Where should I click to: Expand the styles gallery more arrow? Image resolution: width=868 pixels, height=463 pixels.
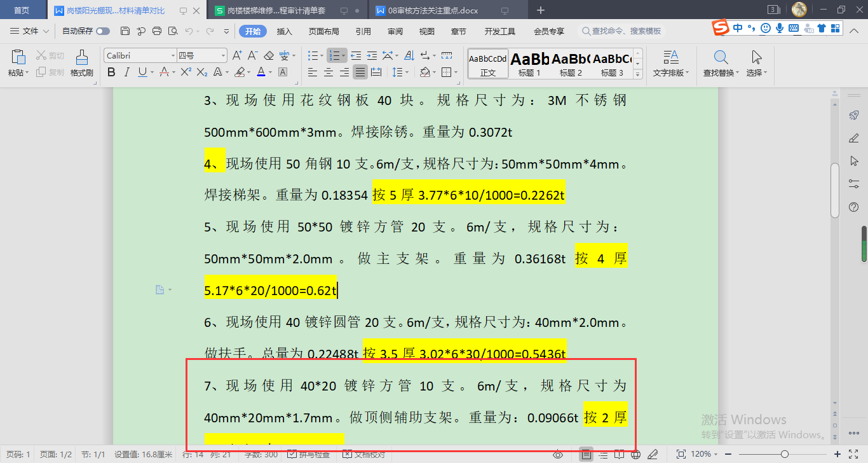pos(638,74)
